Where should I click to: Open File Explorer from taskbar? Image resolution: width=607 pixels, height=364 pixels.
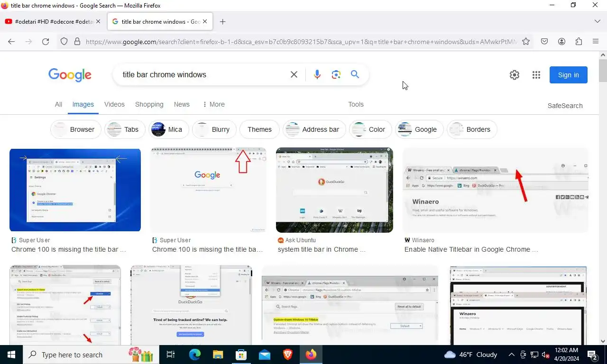(x=218, y=355)
